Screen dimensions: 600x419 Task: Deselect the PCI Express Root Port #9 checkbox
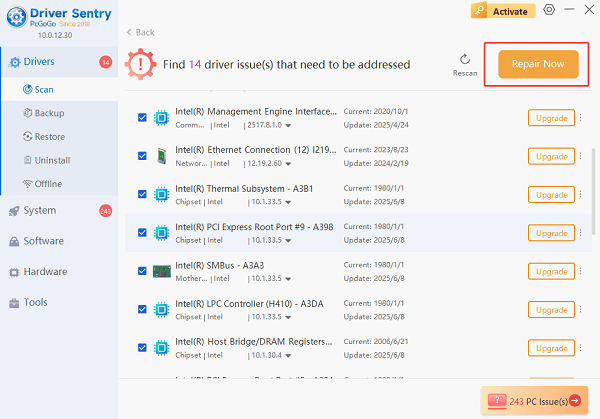(142, 233)
